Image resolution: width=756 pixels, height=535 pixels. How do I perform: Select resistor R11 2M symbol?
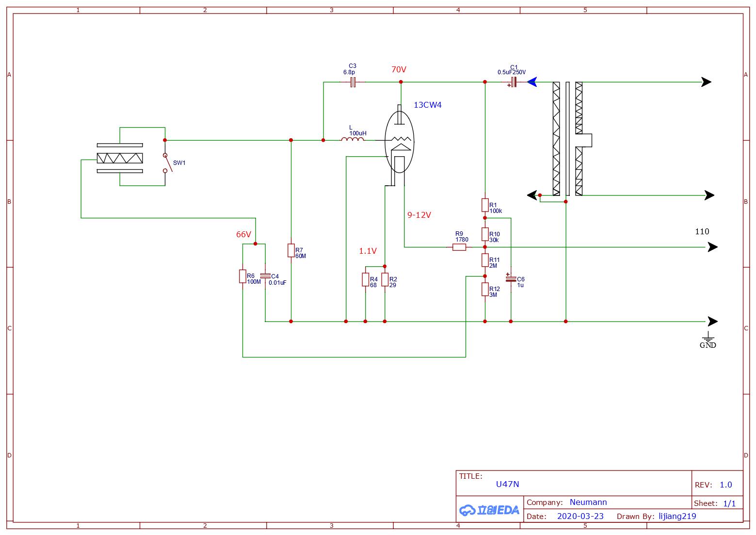click(485, 260)
